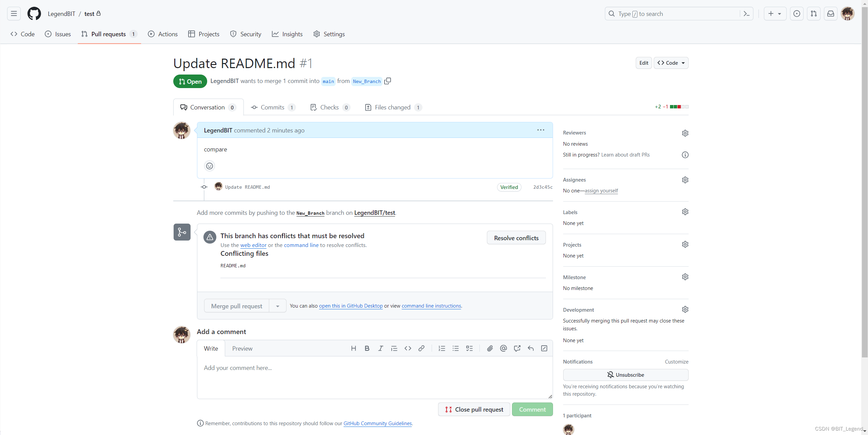
Task: Insert numbered list in comment editor
Action: click(x=442, y=348)
